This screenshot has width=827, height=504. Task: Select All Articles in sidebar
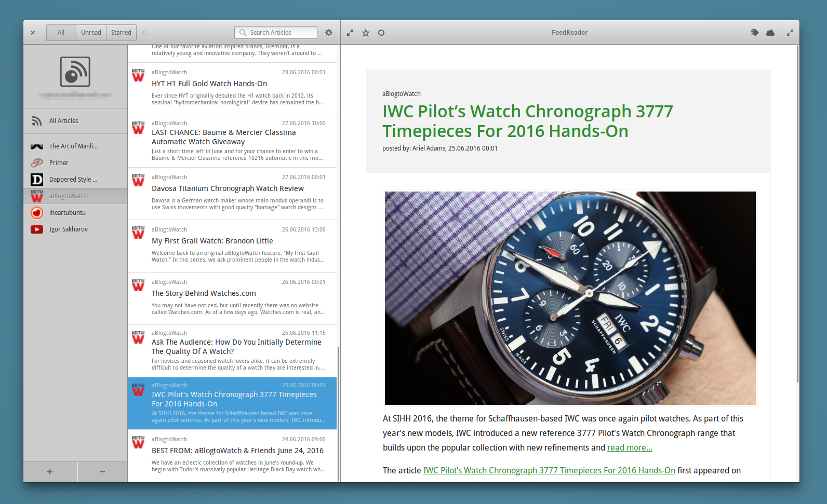[75, 120]
